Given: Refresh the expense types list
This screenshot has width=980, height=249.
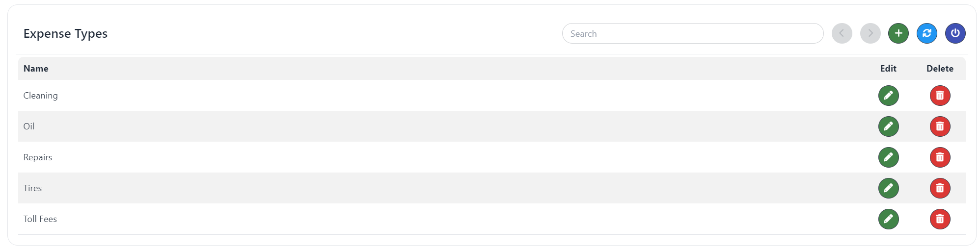Looking at the screenshot, I should tap(926, 33).
